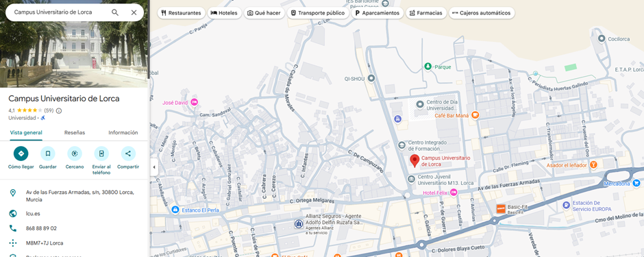Click the E.T.A.P. Lorca map label
Screen dimensions: 644x257
[628, 70]
